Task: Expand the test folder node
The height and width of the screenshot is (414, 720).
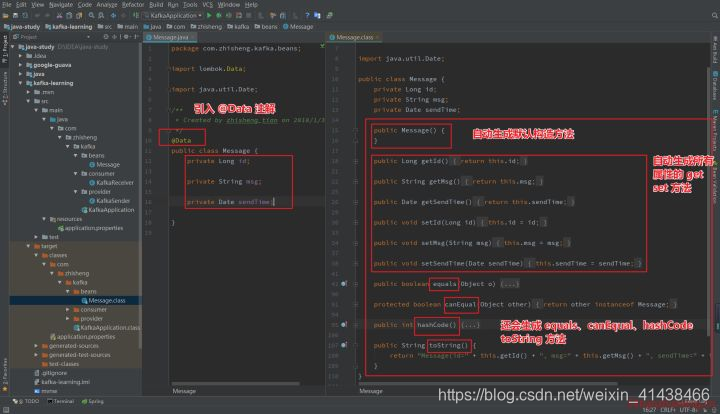Action: point(36,237)
